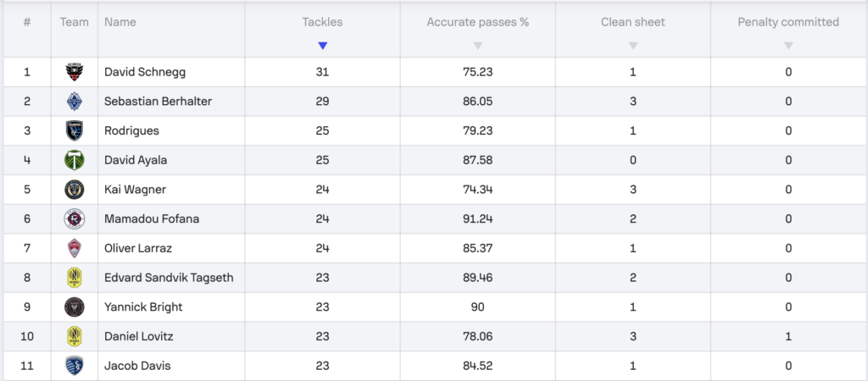Open the Sporting Kansas City crest by Jacob Davis

tap(75, 366)
